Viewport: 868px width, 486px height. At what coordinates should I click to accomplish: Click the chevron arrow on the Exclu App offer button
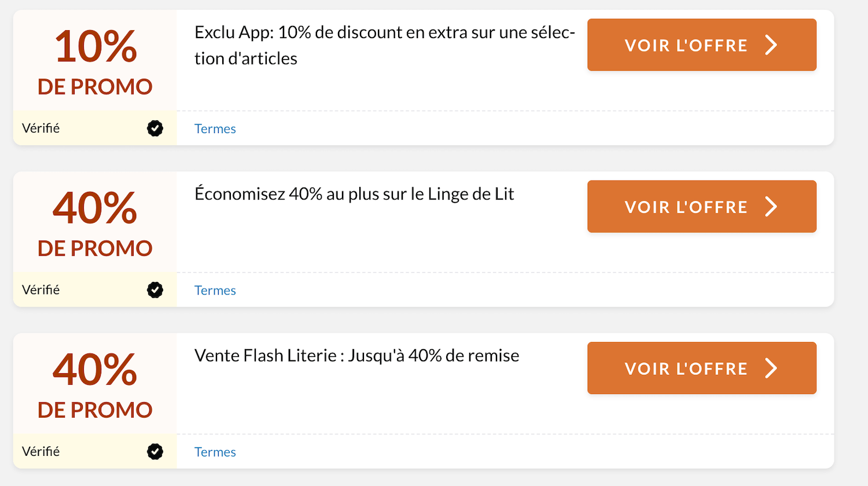(x=771, y=45)
